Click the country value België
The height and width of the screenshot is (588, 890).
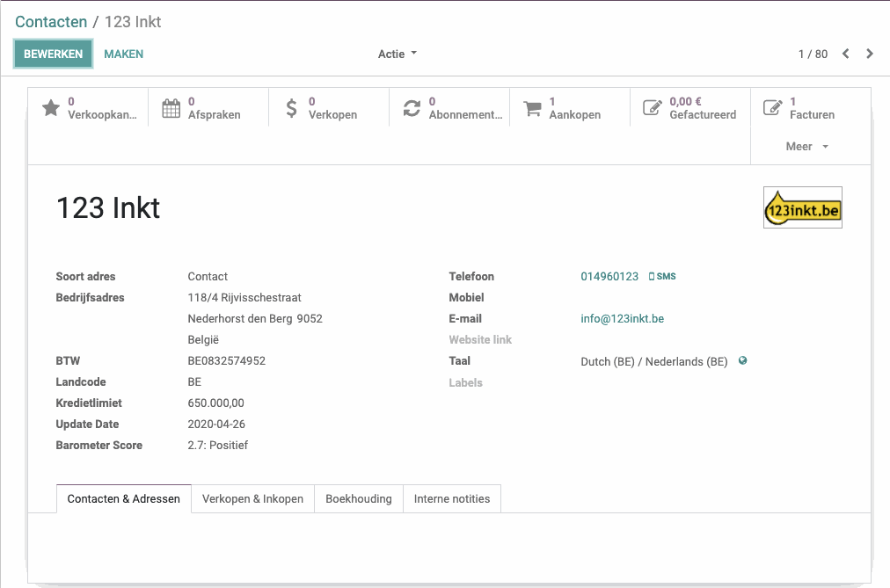click(x=203, y=339)
